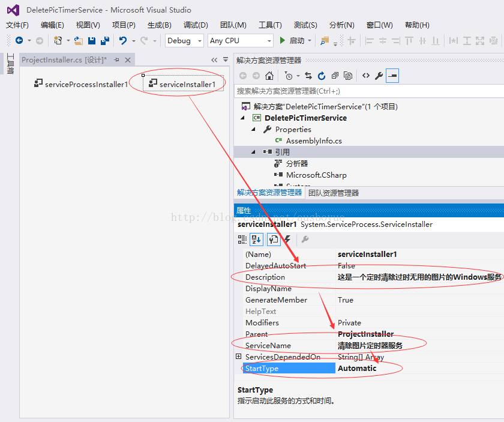This screenshot has height=422, width=504.
Task: Select the 分析器 analyzers node
Action: [x=297, y=164]
